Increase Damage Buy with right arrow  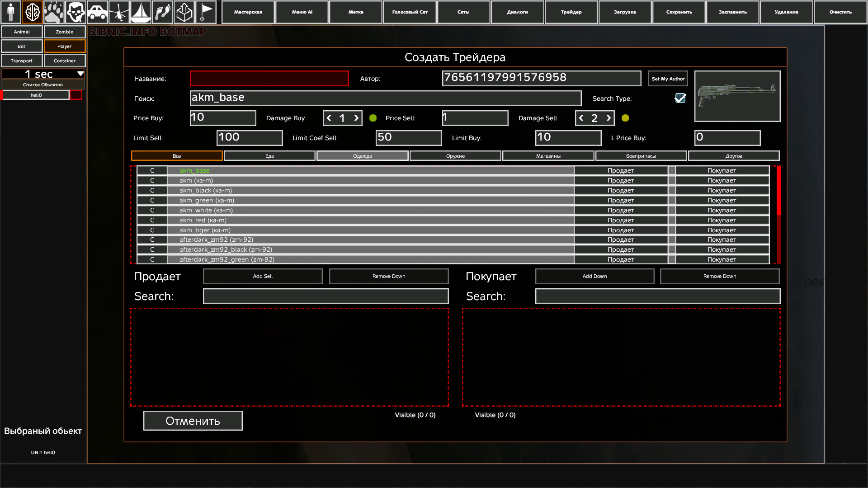click(x=356, y=118)
